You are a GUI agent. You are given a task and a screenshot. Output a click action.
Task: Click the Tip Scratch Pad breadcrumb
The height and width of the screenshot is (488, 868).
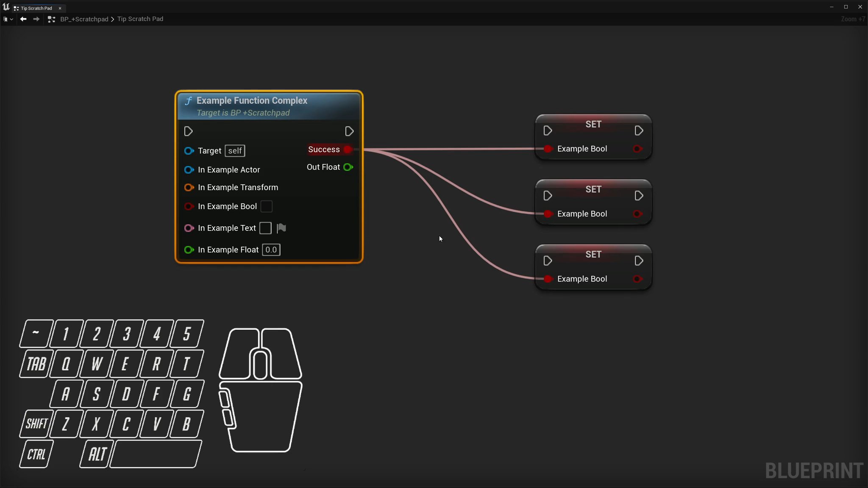coord(140,19)
